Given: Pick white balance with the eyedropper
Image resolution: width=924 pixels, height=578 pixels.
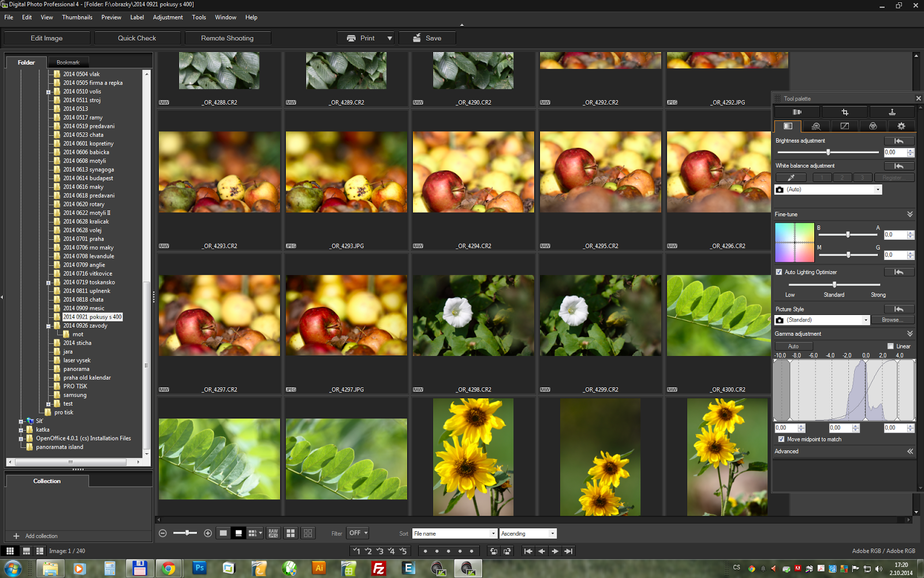Looking at the screenshot, I should (x=791, y=177).
